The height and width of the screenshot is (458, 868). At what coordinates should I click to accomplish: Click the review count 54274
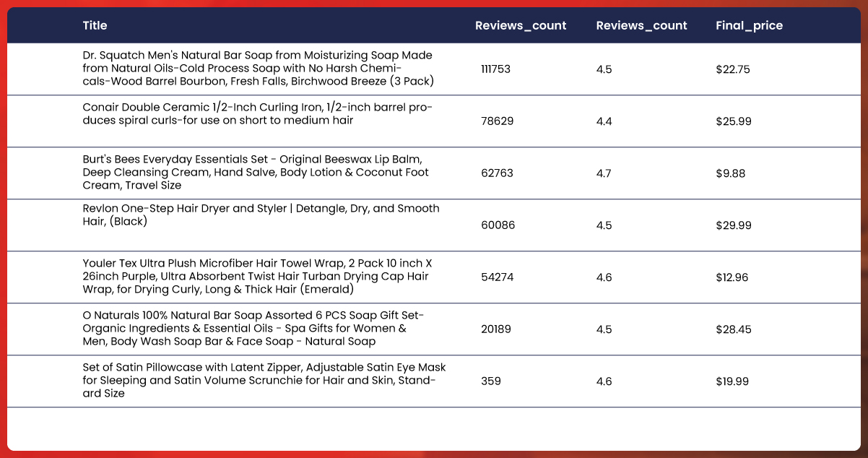pos(497,277)
